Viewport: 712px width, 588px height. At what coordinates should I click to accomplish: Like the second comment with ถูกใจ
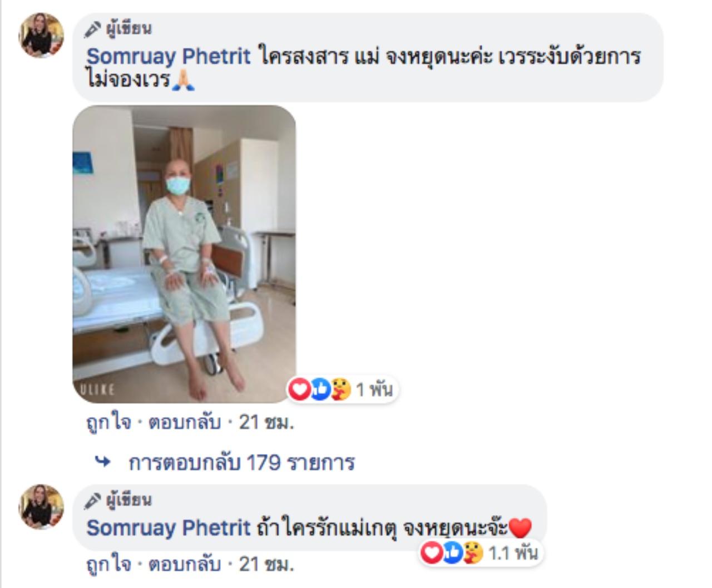(x=109, y=565)
